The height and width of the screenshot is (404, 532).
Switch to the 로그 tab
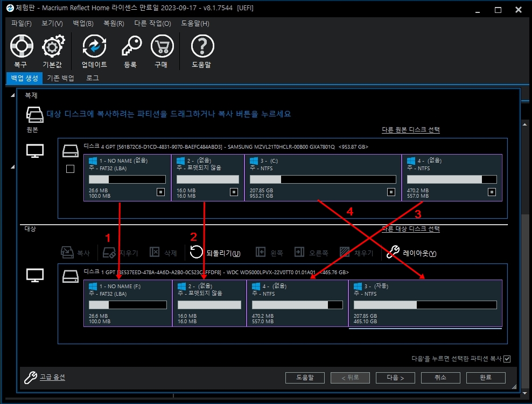pyautogui.click(x=92, y=78)
